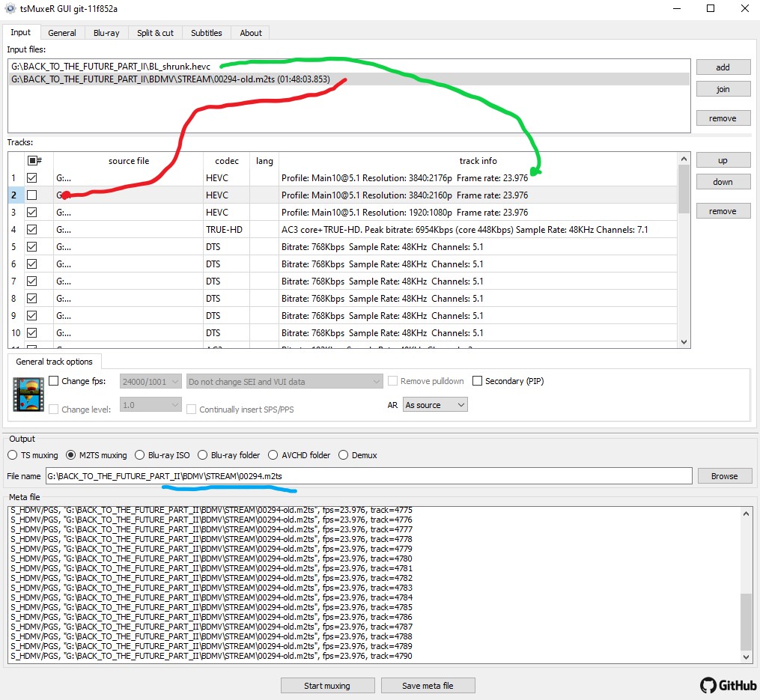Click Save meta file button
Viewport: 760px width, 700px height.
coord(428,686)
